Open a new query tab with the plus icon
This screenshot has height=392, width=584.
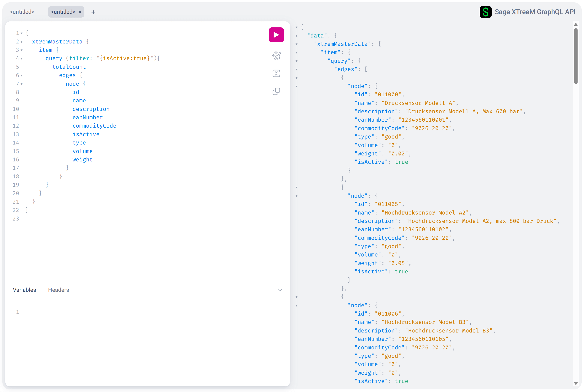93,12
